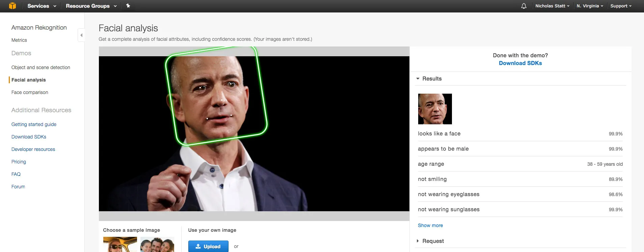Click the bold Download SDKs link at top right
The width and height of the screenshot is (644, 252).
pyautogui.click(x=520, y=63)
